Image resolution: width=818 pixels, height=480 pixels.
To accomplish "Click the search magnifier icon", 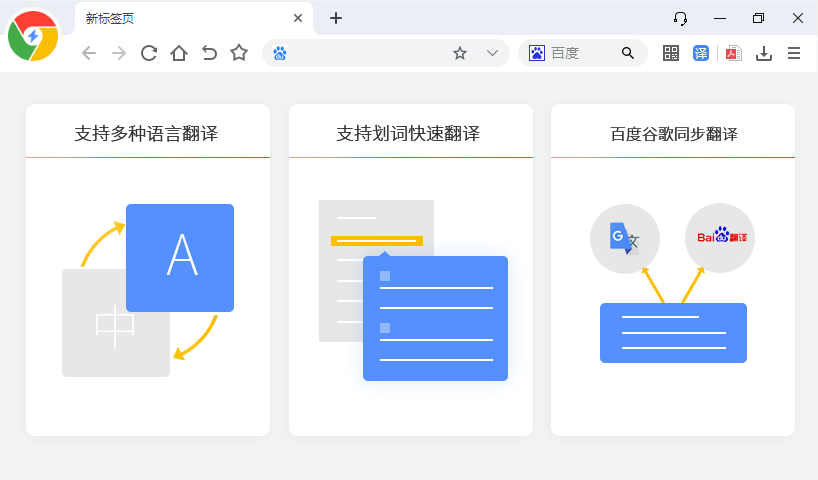I will pos(628,53).
